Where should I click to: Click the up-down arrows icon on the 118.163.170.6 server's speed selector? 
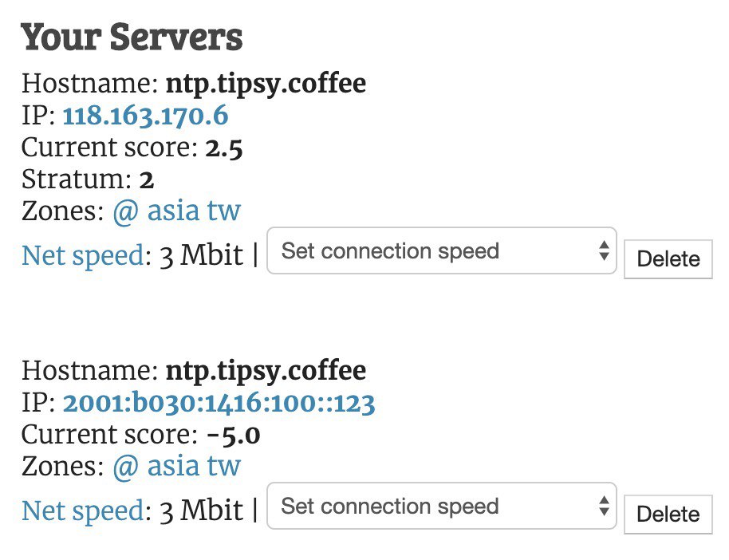click(x=604, y=250)
